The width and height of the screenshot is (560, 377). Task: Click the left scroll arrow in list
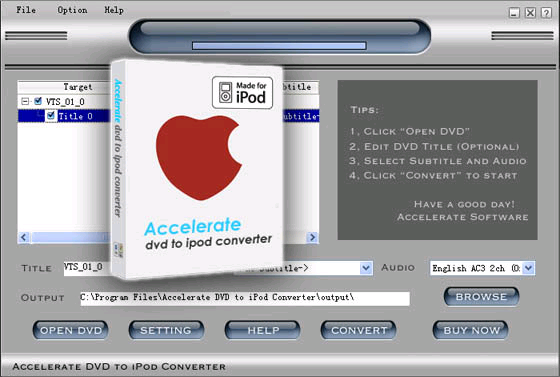click(24, 237)
